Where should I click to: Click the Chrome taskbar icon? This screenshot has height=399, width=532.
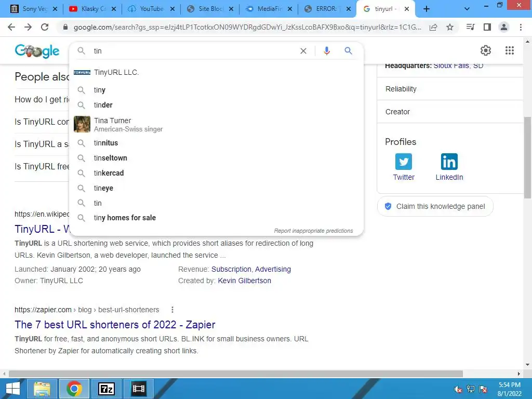74,389
